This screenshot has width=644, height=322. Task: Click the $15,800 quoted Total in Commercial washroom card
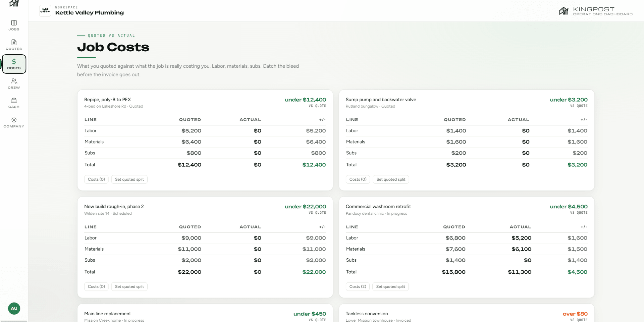(x=454, y=272)
